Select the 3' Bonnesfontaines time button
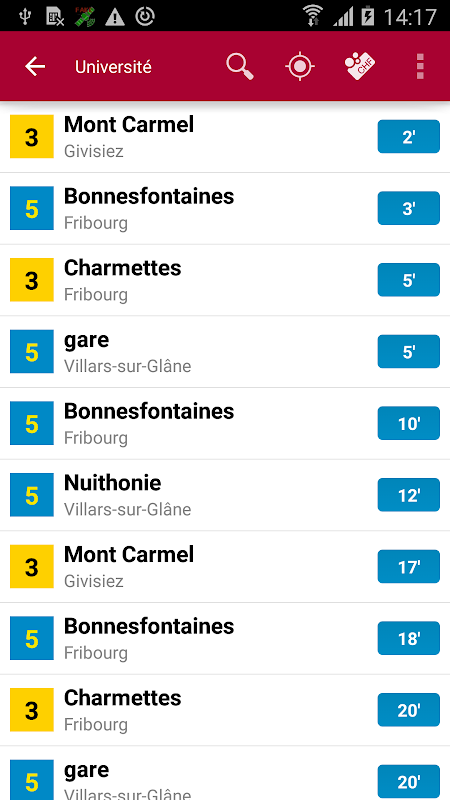This screenshot has width=450, height=800. click(409, 208)
